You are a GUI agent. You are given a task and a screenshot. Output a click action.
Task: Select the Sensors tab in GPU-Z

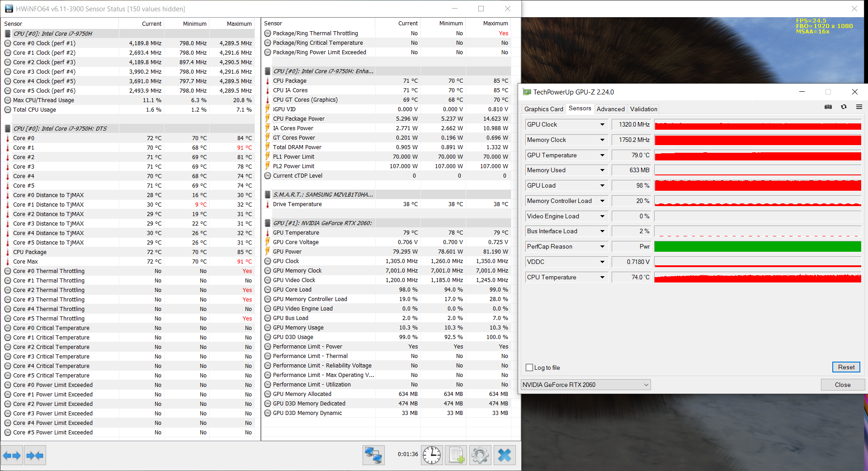580,108
